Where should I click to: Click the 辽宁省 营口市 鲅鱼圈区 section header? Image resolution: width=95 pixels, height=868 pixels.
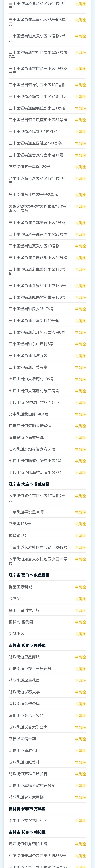pos(29,575)
